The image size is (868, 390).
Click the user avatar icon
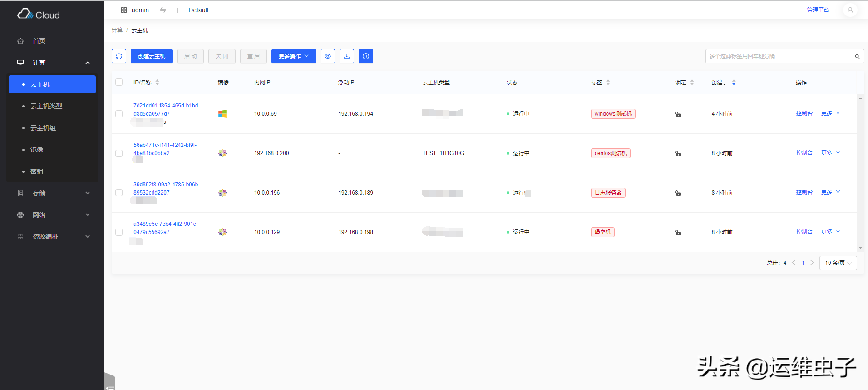[850, 10]
